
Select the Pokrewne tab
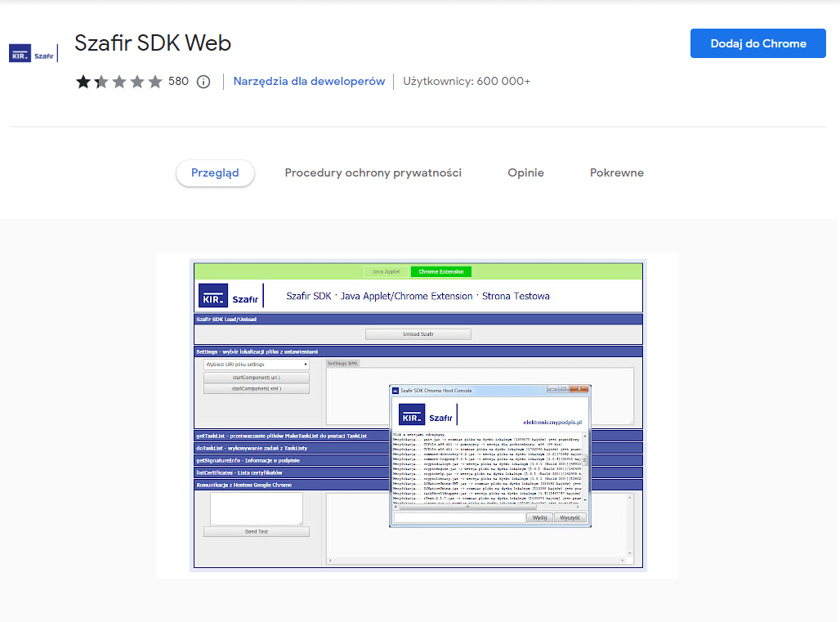click(x=617, y=173)
